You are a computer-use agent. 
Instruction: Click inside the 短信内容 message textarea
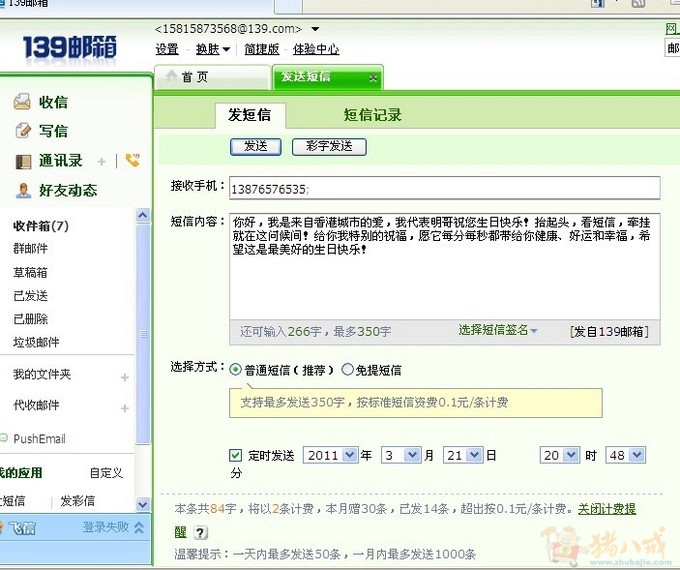(445, 266)
